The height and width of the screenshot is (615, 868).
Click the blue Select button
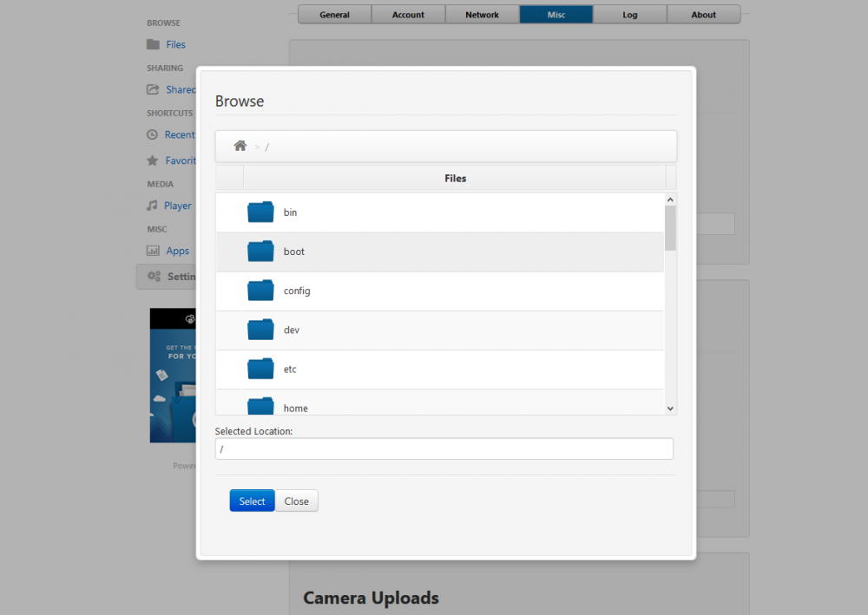(252, 501)
